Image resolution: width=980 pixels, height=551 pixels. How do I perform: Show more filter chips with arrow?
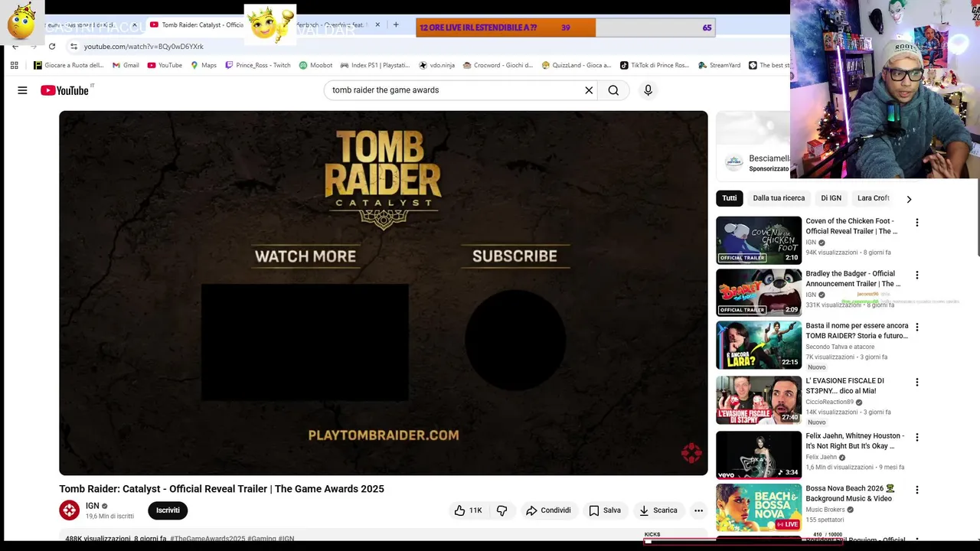click(909, 199)
